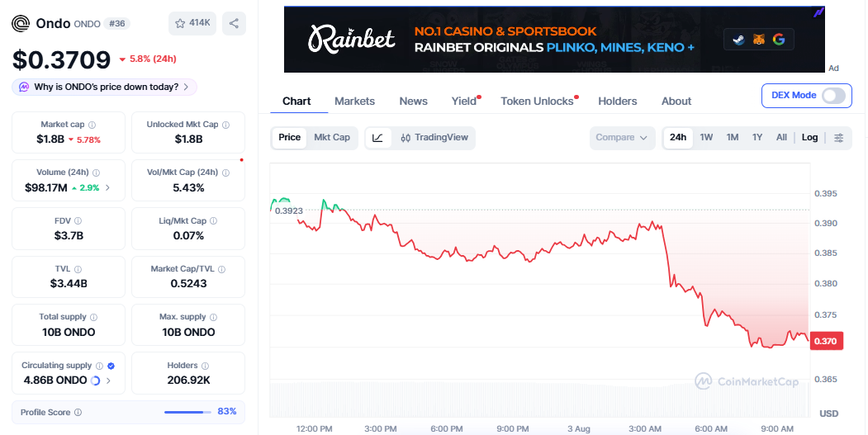The width and height of the screenshot is (868, 435).
Task: Click the 4.86B ONDO circulating value
Action: pos(55,381)
